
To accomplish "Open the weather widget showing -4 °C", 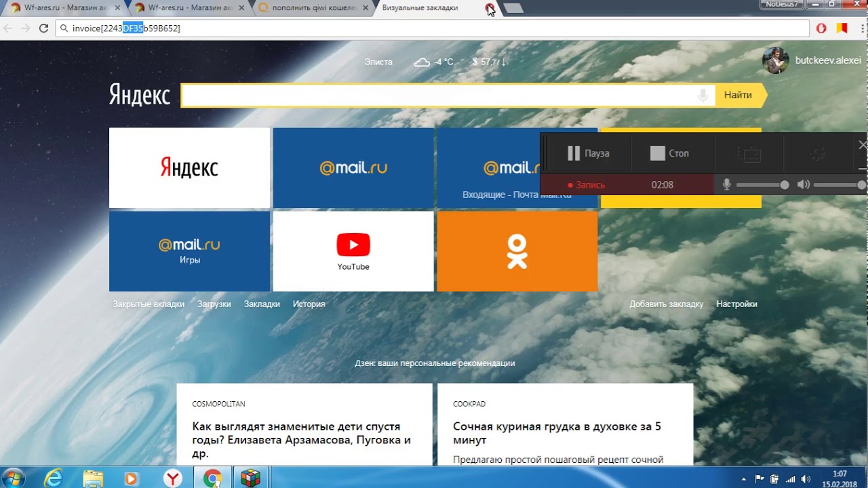I will click(433, 62).
